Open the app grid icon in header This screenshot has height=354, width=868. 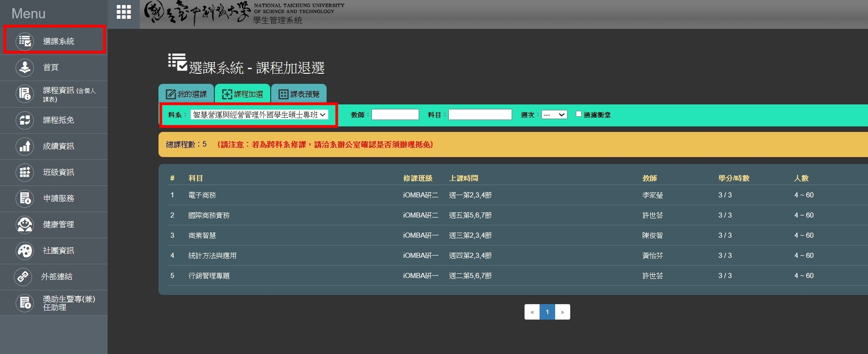124,12
